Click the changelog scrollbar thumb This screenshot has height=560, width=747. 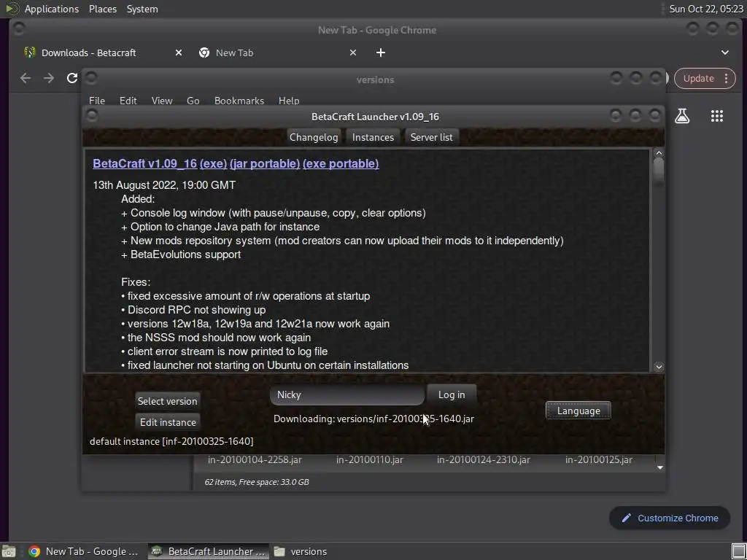[x=659, y=172]
